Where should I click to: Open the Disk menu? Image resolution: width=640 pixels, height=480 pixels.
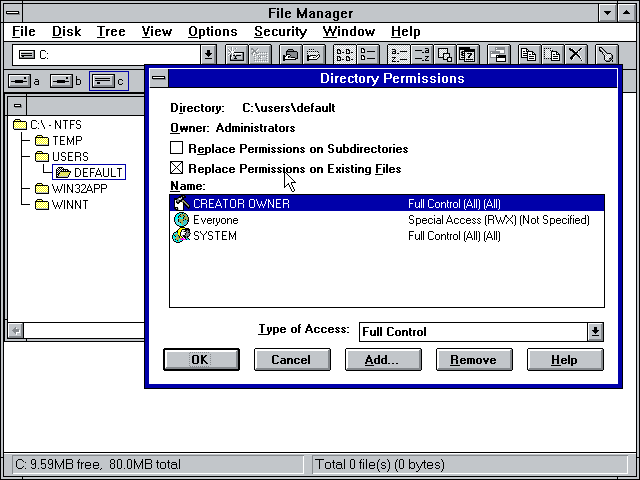67,31
